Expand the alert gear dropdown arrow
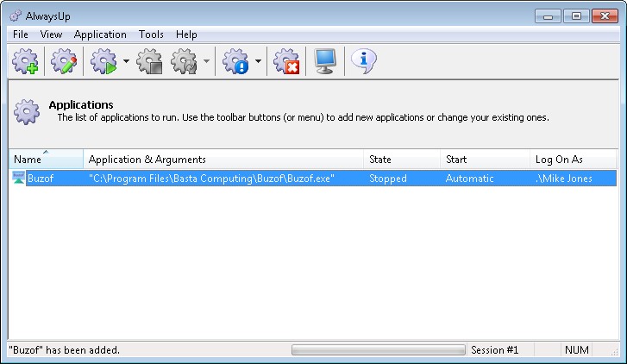This screenshot has width=627, height=364. pos(259,61)
